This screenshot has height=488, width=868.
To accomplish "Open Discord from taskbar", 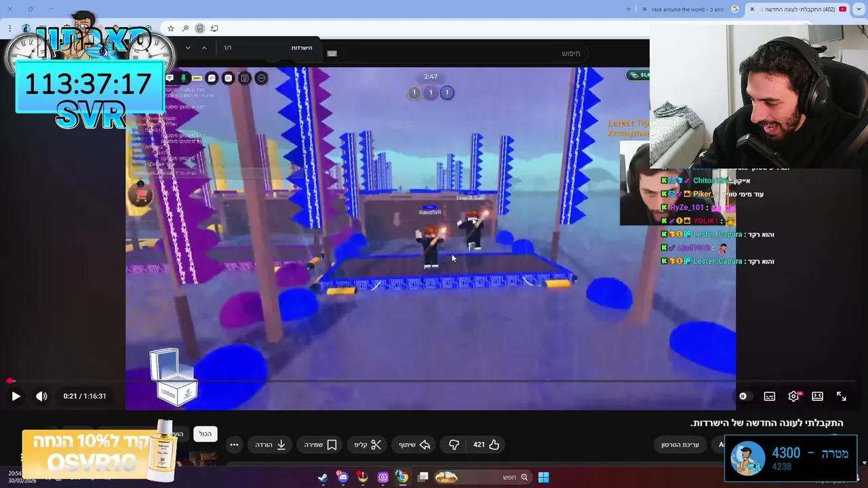I will click(x=342, y=477).
